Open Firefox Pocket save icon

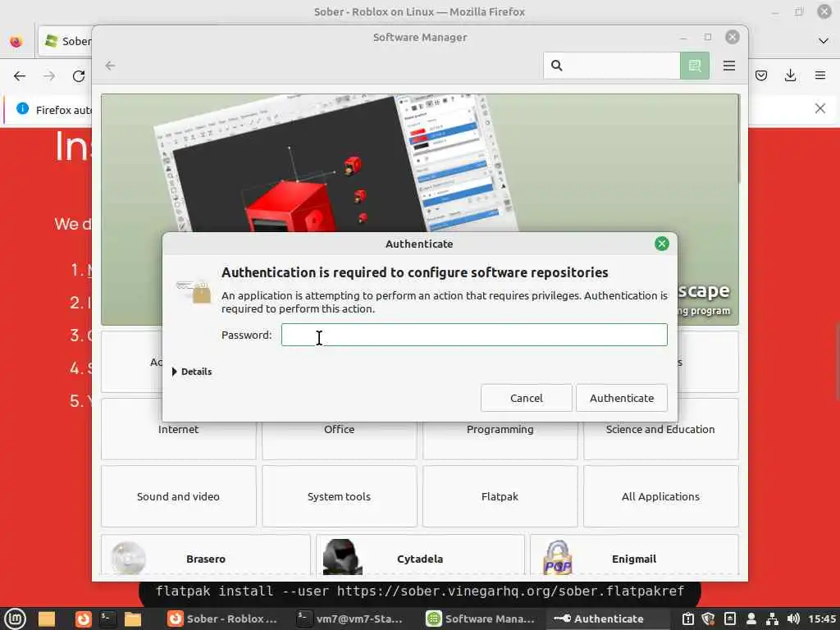(x=760, y=75)
